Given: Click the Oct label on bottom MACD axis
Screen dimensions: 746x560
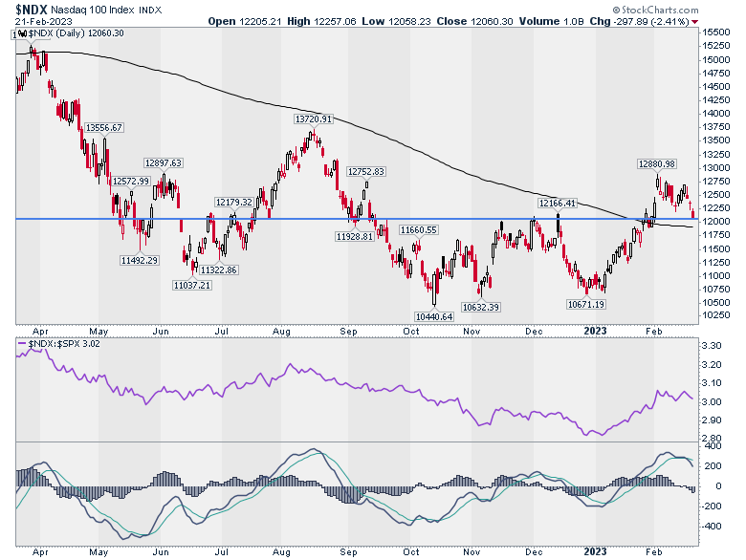Looking at the screenshot, I should (411, 552).
